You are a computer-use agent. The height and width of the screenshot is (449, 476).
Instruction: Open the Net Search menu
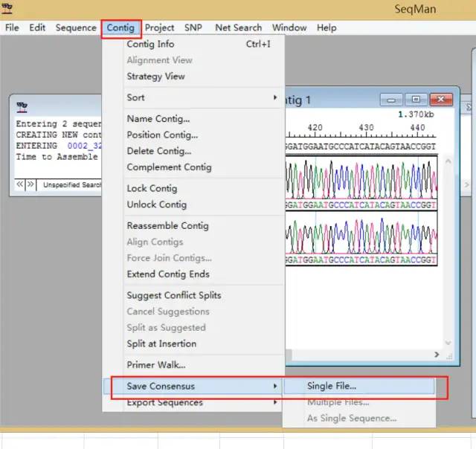[x=238, y=28]
